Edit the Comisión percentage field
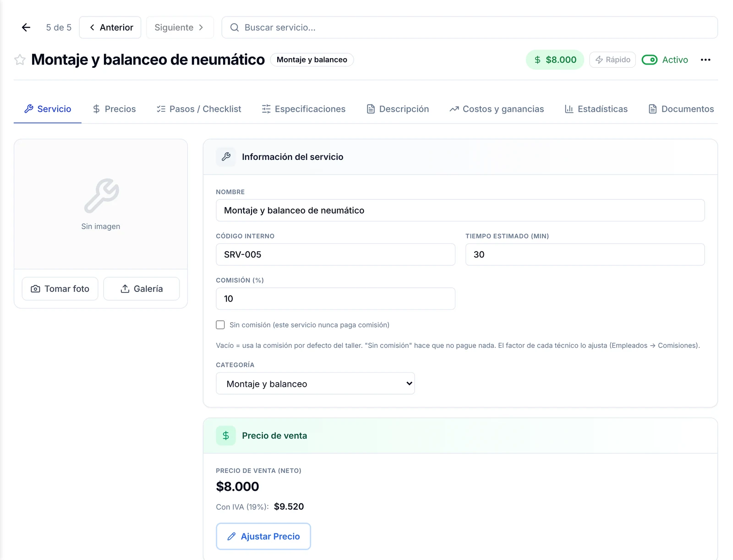Image resolution: width=733 pixels, height=560 pixels. coord(336,299)
